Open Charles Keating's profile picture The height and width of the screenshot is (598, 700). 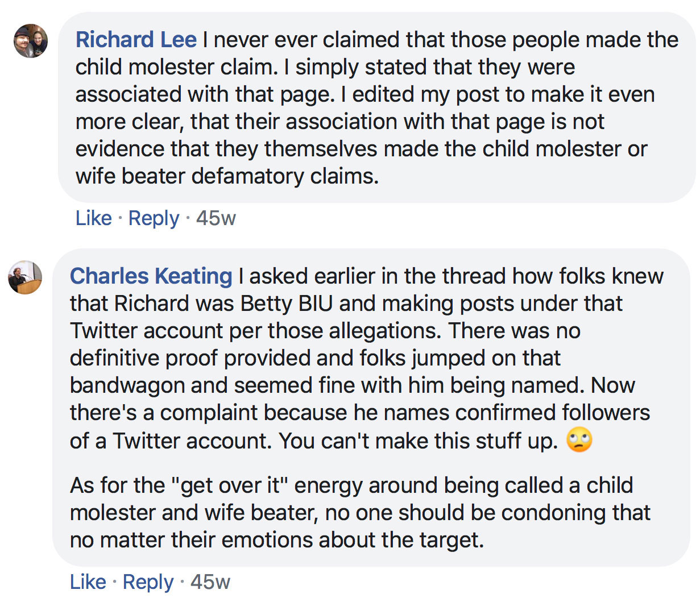[25, 277]
